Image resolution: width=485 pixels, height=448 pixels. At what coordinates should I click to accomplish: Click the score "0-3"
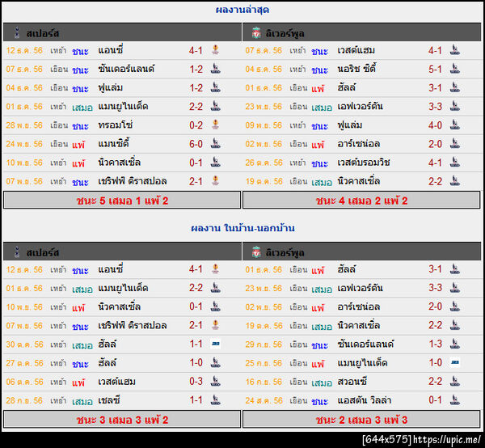click(x=196, y=381)
